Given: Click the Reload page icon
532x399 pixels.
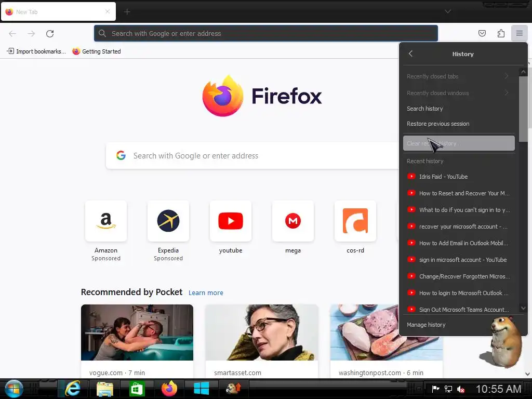Looking at the screenshot, I should point(50,34).
